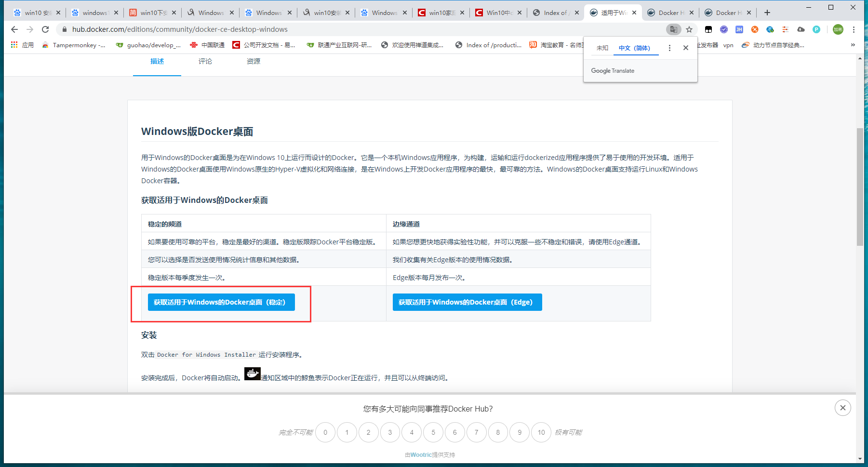Switch to the win10家 browser tab
The width and height of the screenshot is (868, 467).
(441, 13)
